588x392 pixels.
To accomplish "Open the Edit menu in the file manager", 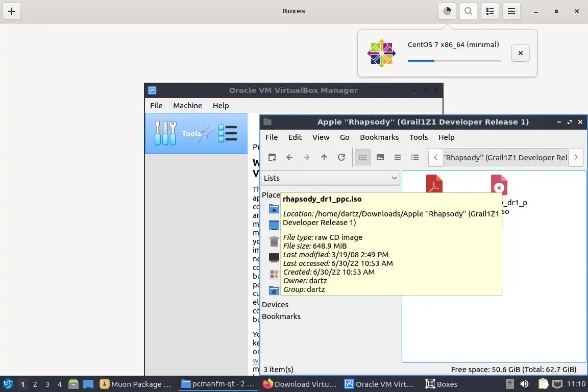I will (295, 137).
